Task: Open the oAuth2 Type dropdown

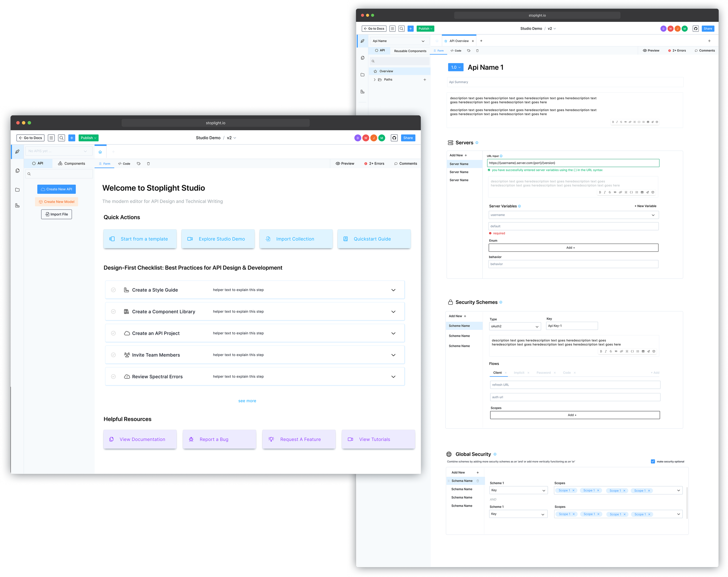Action: point(515,326)
